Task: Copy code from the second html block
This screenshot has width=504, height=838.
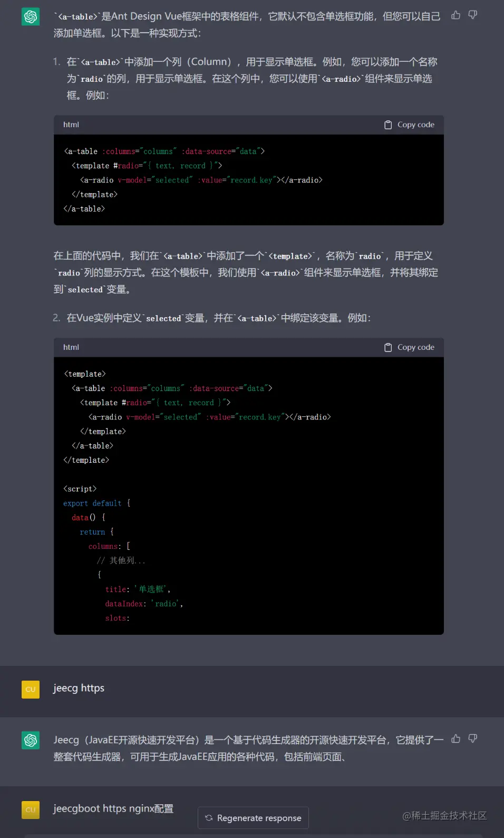Action: [x=409, y=347]
